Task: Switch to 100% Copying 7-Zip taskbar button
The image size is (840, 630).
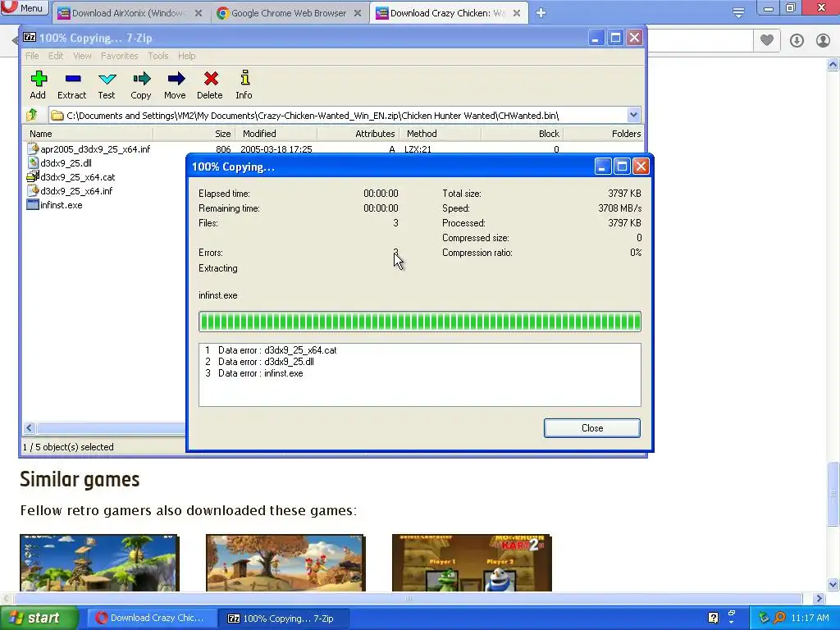Action: tap(285, 618)
